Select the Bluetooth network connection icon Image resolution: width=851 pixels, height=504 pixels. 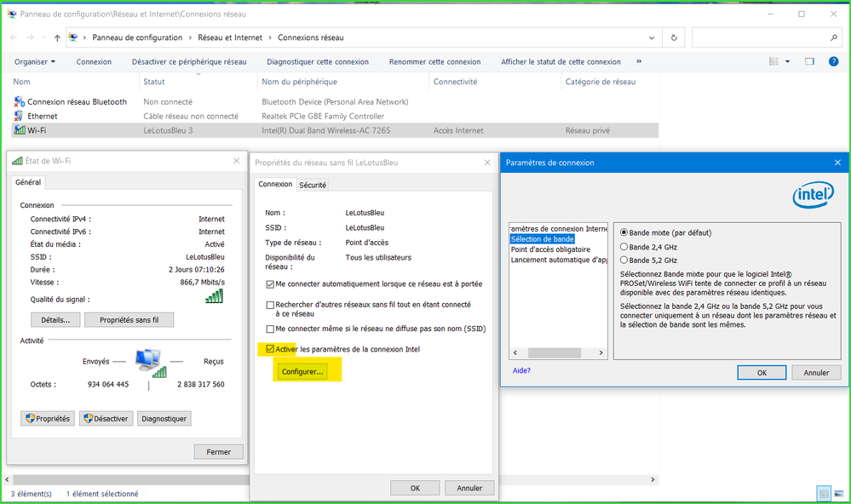[20, 102]
